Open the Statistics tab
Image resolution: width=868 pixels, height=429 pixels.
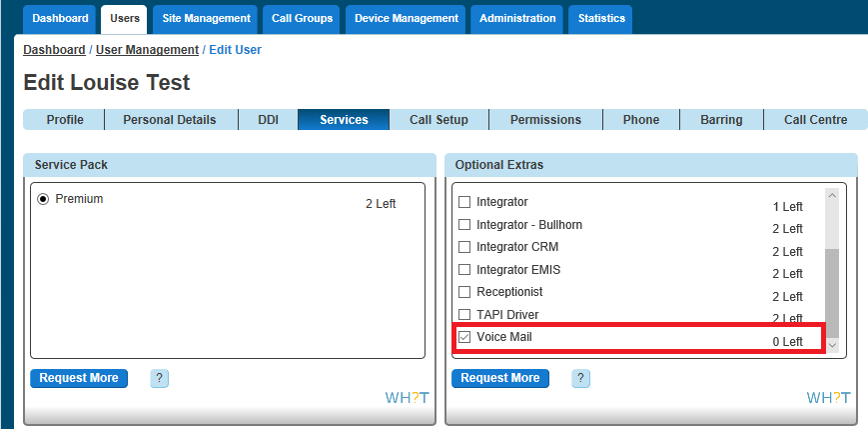(x=601, y=18)
